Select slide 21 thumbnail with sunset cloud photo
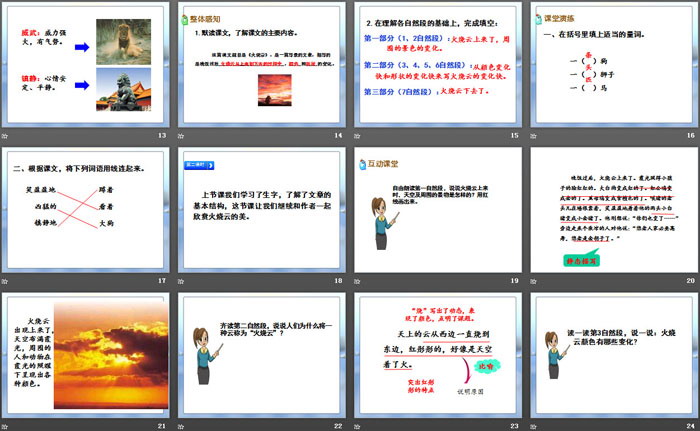This screenshot has height=431, width=700. pyautogui.click(x=86, y=356)
